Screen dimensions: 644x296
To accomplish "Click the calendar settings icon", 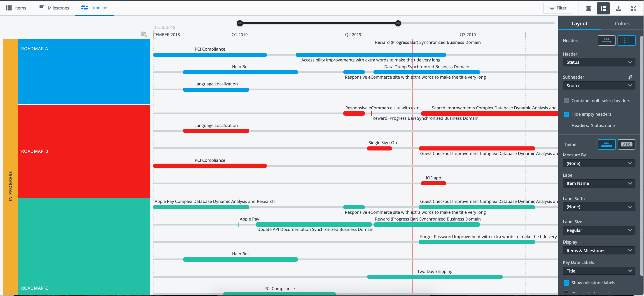I will [x=144, y=35].
